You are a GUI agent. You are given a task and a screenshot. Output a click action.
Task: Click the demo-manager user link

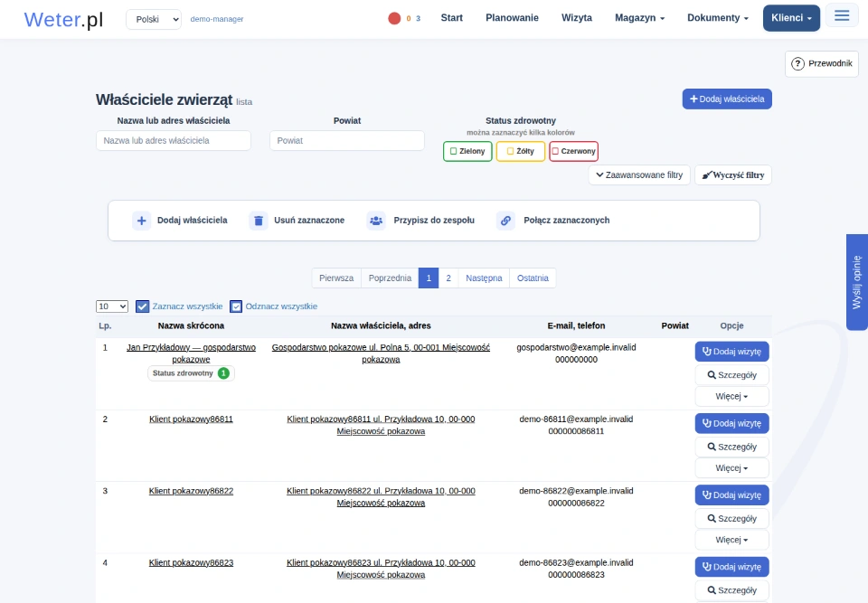point(217,19)
